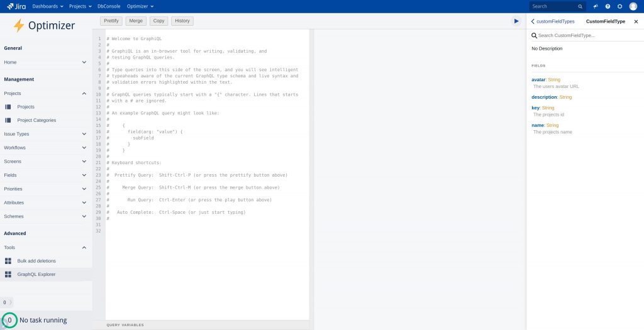Click String type next to avatar

tap(554, 80)
